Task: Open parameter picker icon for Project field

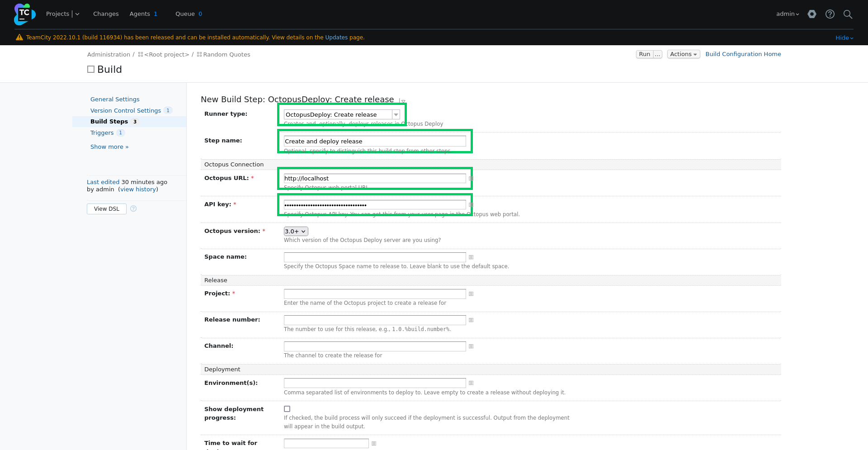Action: [471, 294]
